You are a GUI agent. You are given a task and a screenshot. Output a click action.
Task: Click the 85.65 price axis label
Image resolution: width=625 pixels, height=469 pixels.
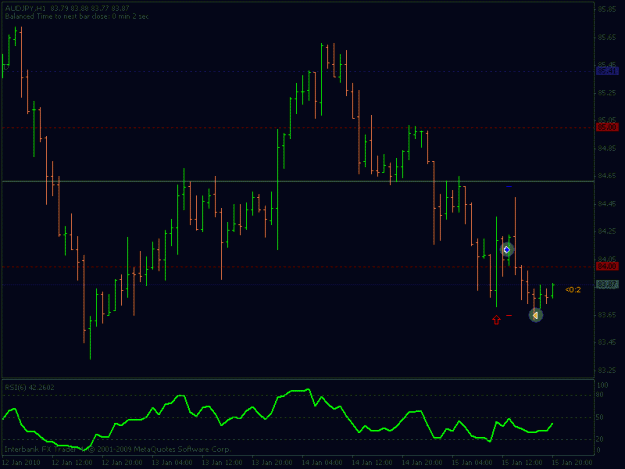tap(607, 37)
